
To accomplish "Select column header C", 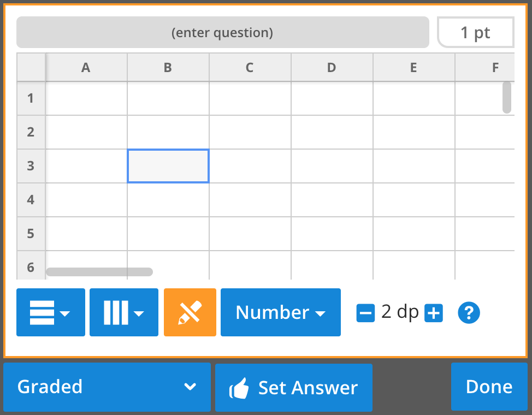I will (x=250, y=67).
